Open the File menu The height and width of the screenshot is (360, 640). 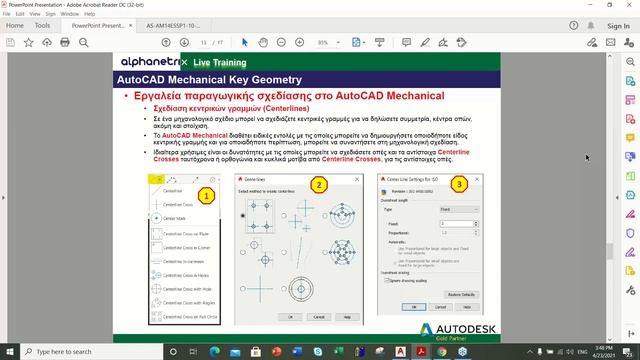click(7, 14)
